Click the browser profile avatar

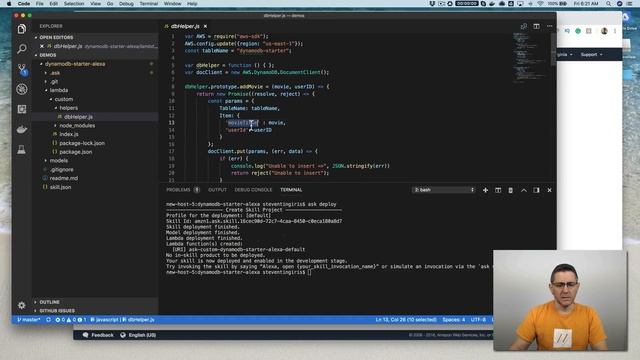click(604, 31)
